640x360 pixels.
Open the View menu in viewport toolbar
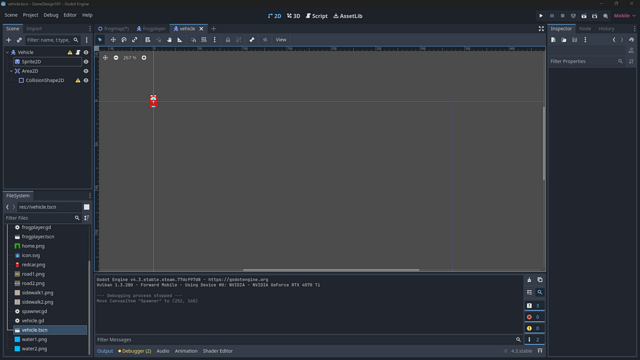point(281,40)
